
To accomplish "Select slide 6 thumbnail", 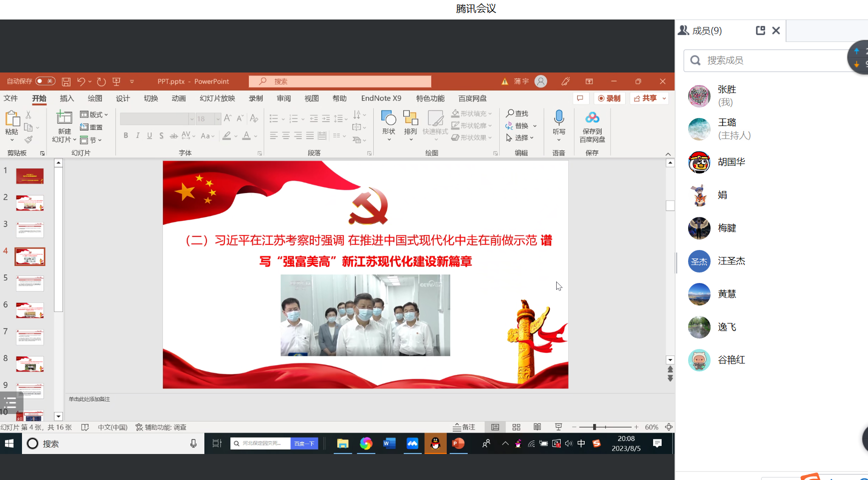I will coord(30,310).
